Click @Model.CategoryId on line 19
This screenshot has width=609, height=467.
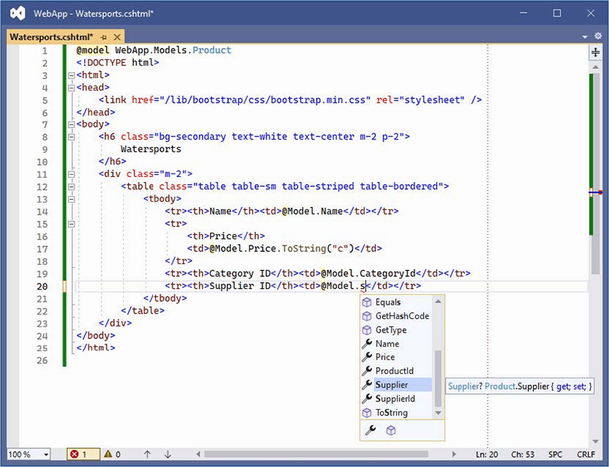(368, 273)
